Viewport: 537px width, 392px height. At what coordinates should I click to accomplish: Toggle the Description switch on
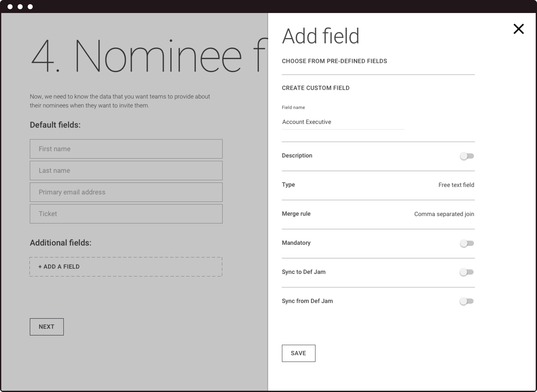pyautogui.click(x=467, y=156)
